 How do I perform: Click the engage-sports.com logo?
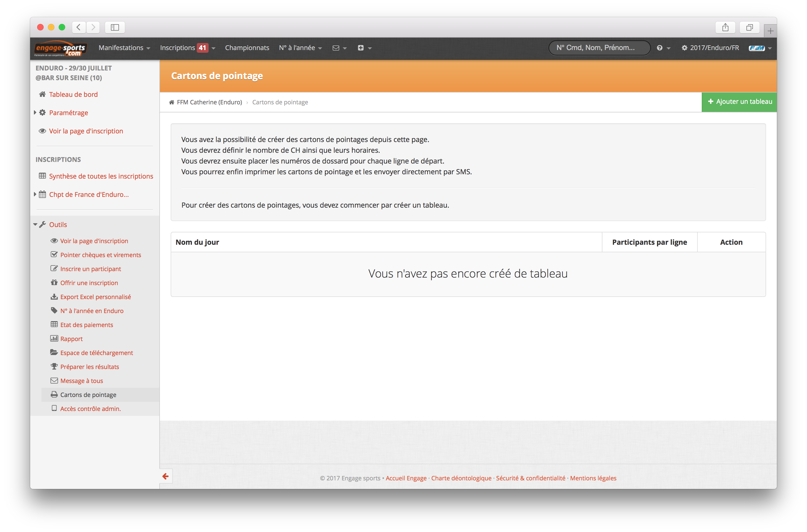coord(61,48)
